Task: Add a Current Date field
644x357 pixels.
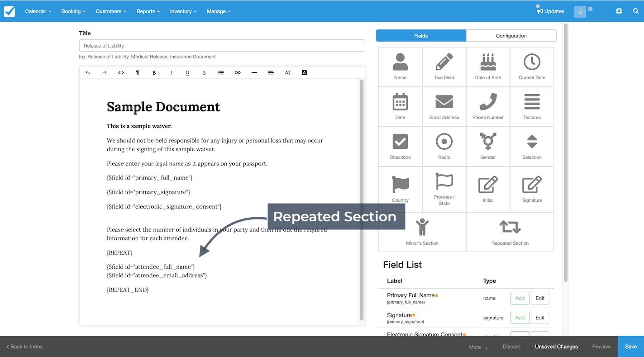Action: [x=532, y=67]
